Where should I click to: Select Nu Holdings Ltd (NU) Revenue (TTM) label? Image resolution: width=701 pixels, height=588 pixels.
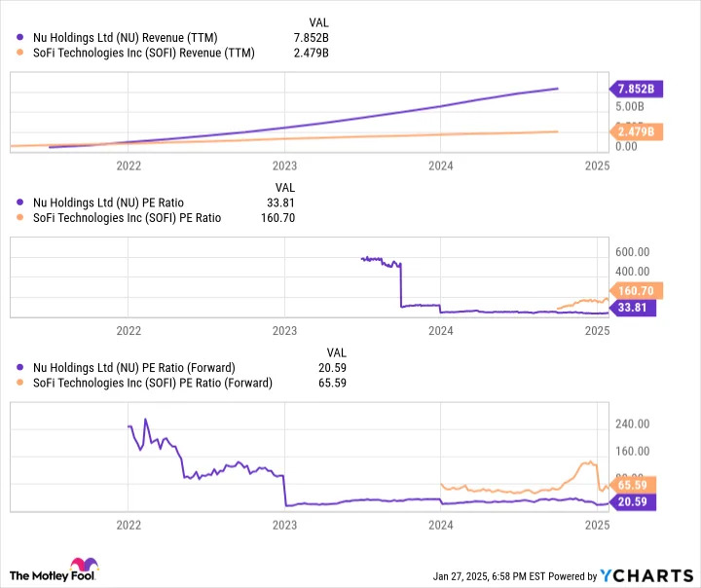[x=126, y=38]
